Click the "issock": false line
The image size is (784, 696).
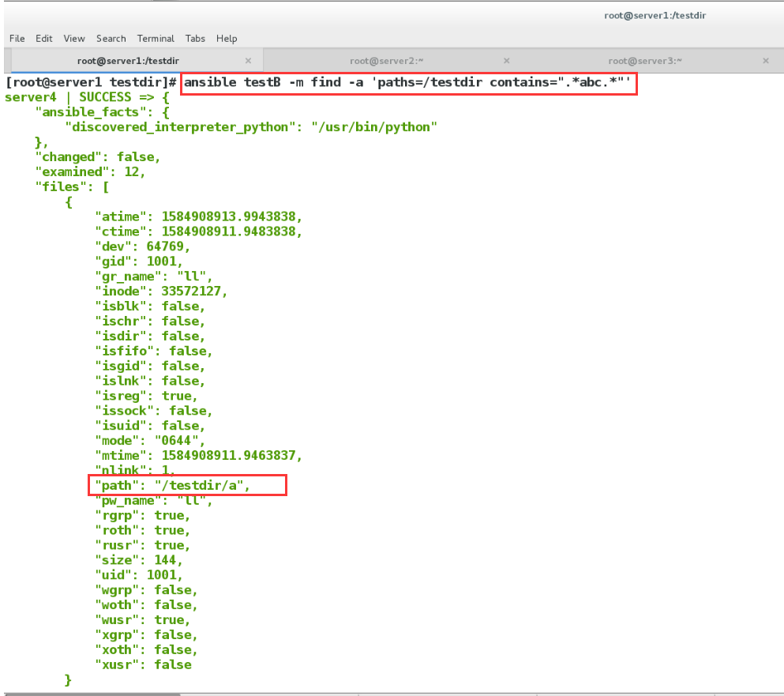pos(153,411)
